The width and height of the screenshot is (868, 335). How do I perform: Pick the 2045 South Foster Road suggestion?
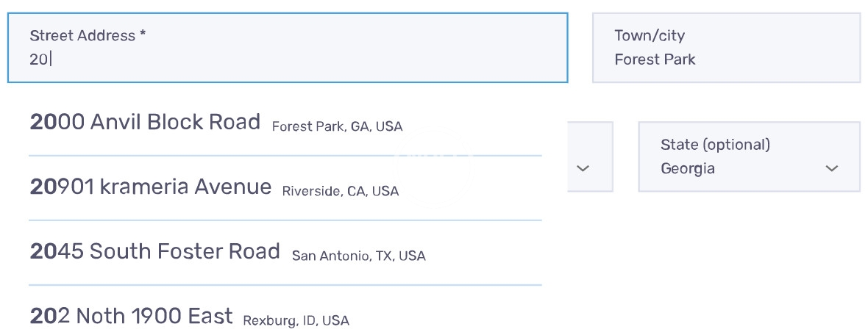(x=154, y=252)
